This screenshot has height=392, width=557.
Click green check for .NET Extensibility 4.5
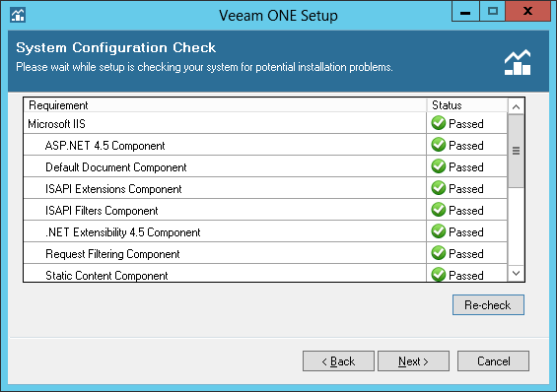[439, 231]
